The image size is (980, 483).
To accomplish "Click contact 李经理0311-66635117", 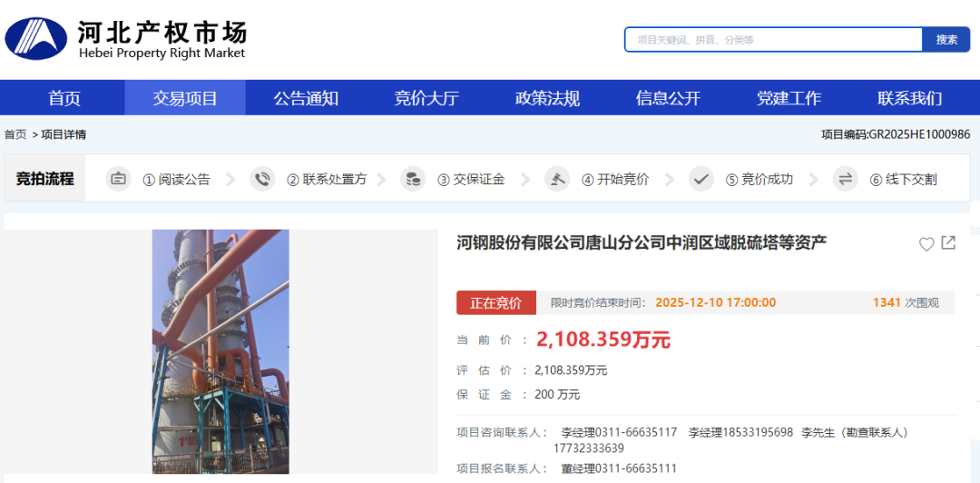I will (619, 432).
